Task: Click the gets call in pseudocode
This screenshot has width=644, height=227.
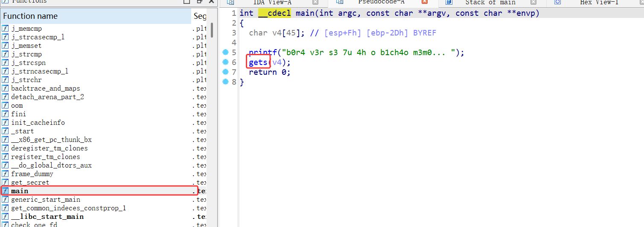Action: click(x=258, y=62)
